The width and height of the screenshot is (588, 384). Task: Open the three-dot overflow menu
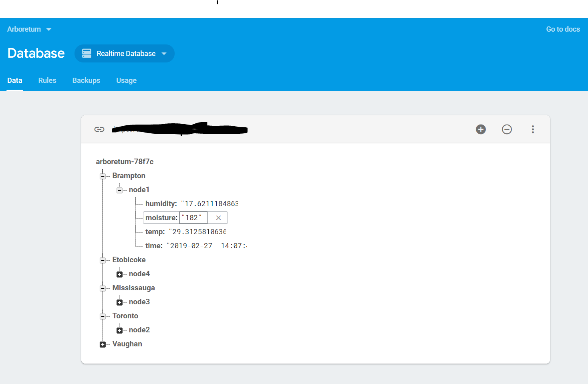pyautogui.click(x=533, y=129)
